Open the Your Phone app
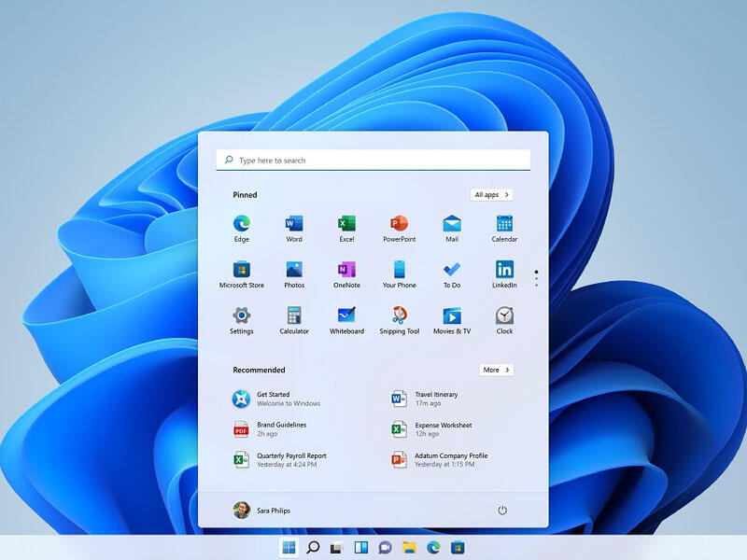Viewport: 747px width, 560px height. [x=400, y=274]
